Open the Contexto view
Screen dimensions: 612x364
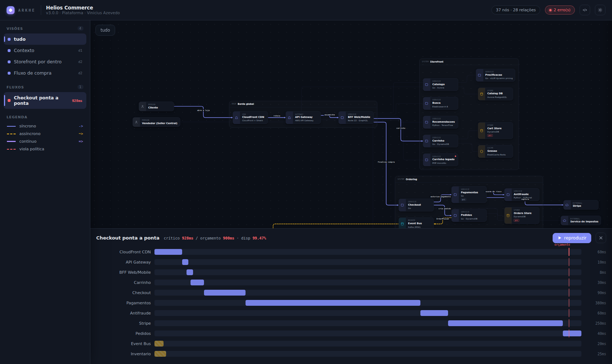coord(45,51)
